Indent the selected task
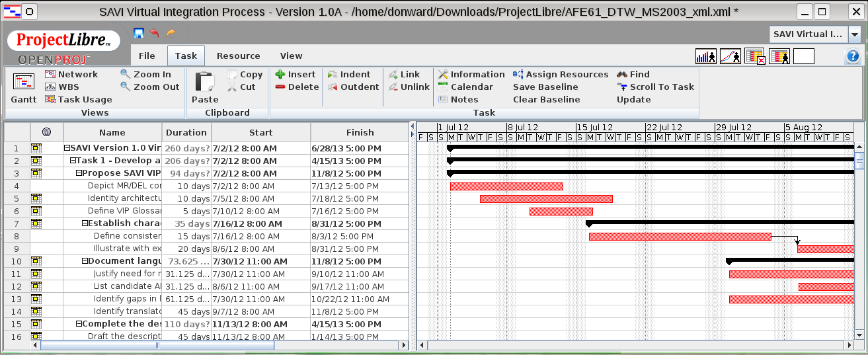Viewport: 868px width, 355px height. click(349, 75)
